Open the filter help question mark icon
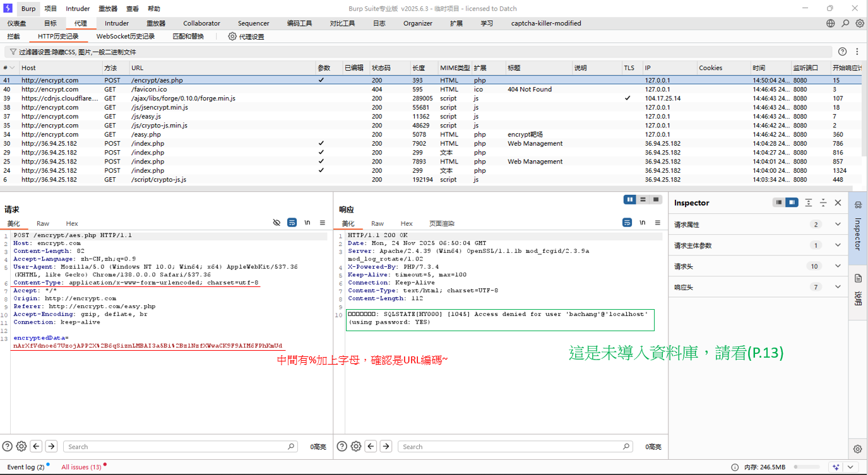Image resolution: width=868 pixels, height=475 pixels. [x=842, y=52]
